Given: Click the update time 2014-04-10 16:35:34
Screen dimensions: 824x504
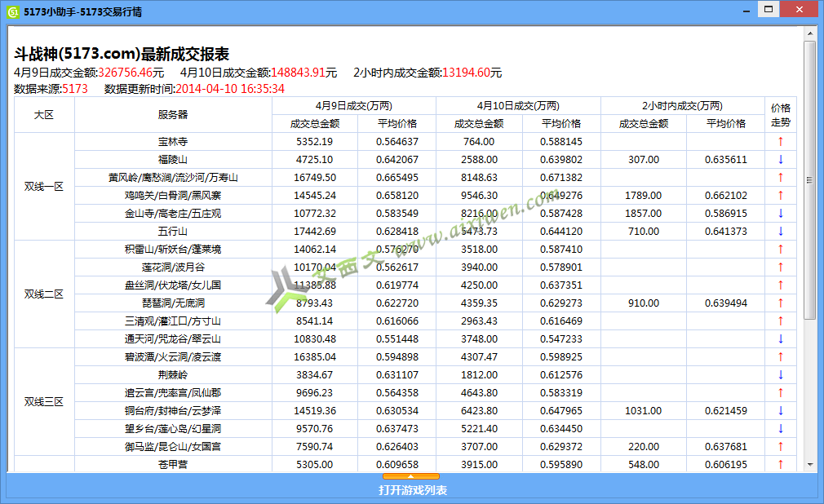Looking at the screenshot, I should click(229, 89).
